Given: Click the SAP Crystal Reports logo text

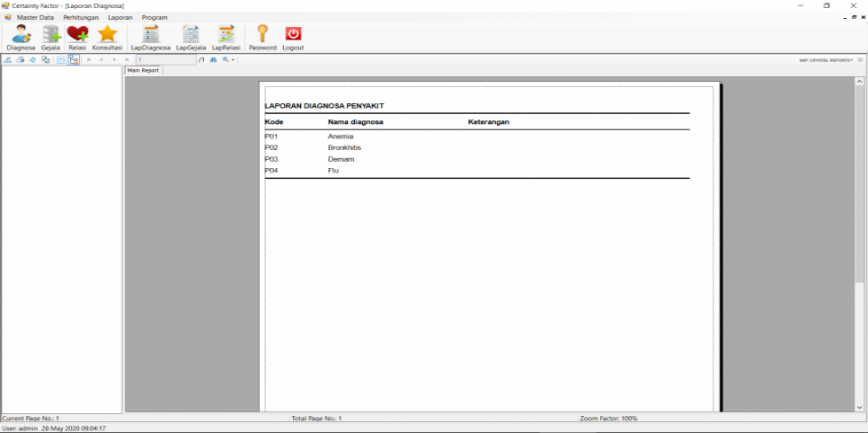Looking at the screenshot, I should pyautogui.click(x=826, y=60).
